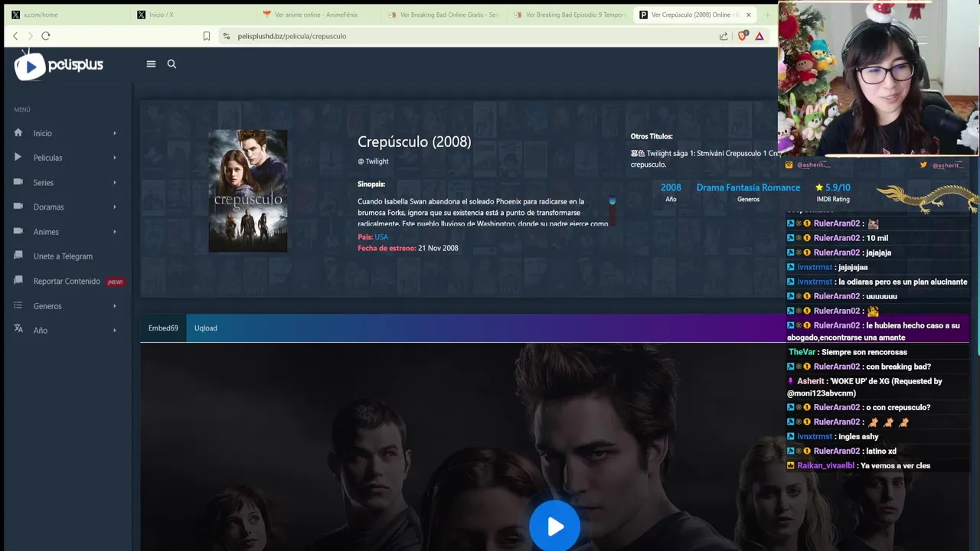Screen dimensions: 980x551
Task: Expand the Inicio submenu arrow
Action: coord(115,133)
